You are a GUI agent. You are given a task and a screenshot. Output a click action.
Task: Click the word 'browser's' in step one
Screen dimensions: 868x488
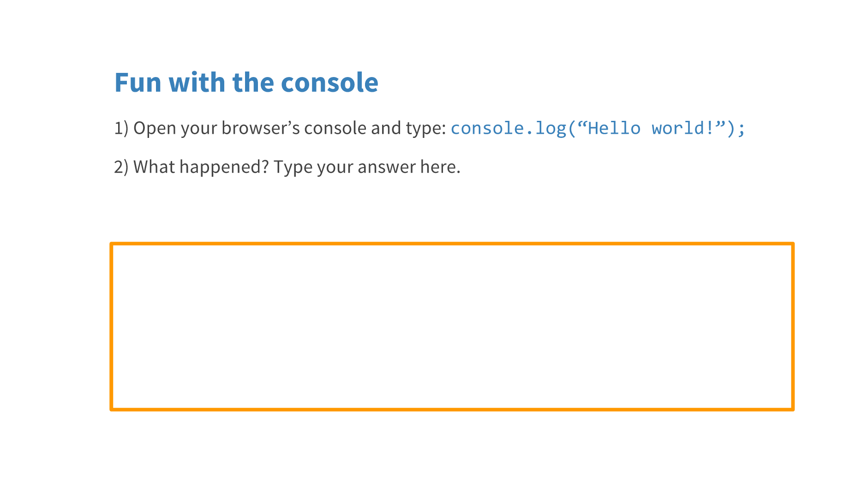[260, 128]
